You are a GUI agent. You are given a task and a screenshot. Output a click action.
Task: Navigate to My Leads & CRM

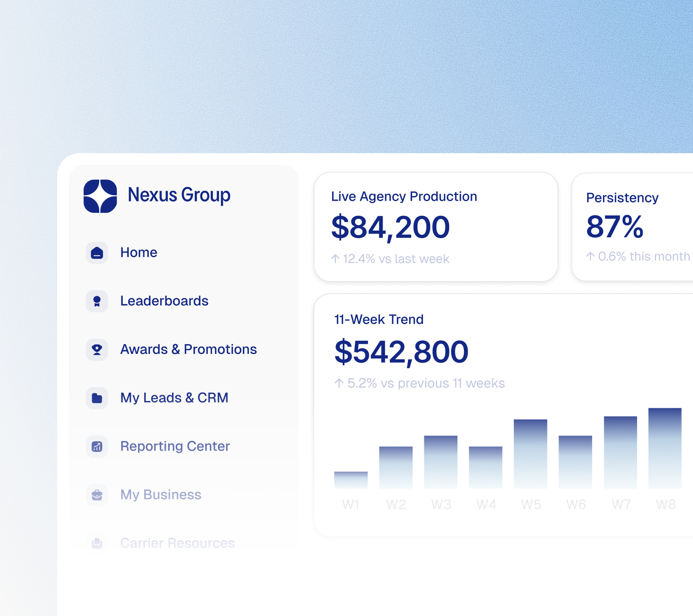(x=174, y=398)
